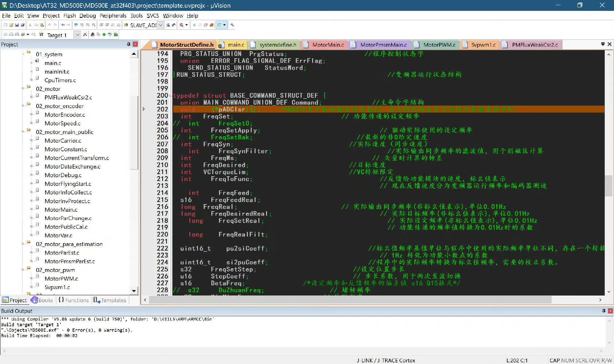Screen dimensions: 614x364
Task: Open the Peripherals menu
Action: click(113, 16)
